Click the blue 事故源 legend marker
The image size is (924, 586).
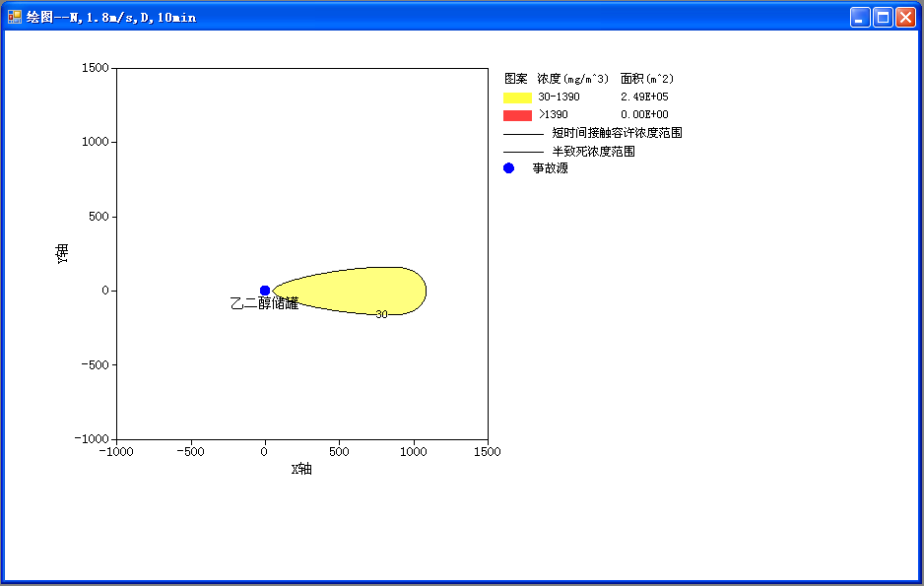point(508,168)
